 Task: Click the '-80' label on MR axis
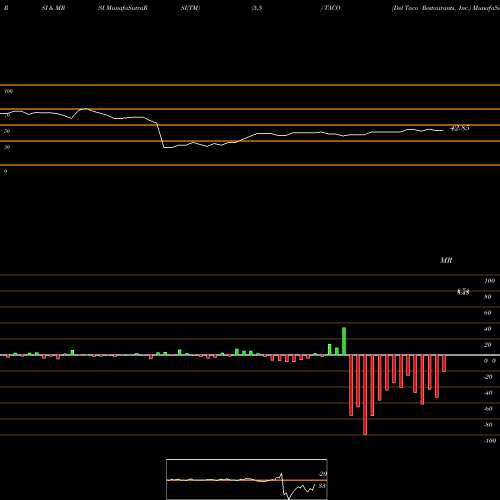click(488, 425)
